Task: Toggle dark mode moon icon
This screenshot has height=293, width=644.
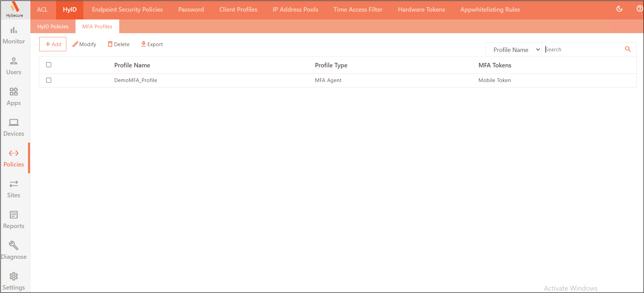Action: tap(619, 9)
